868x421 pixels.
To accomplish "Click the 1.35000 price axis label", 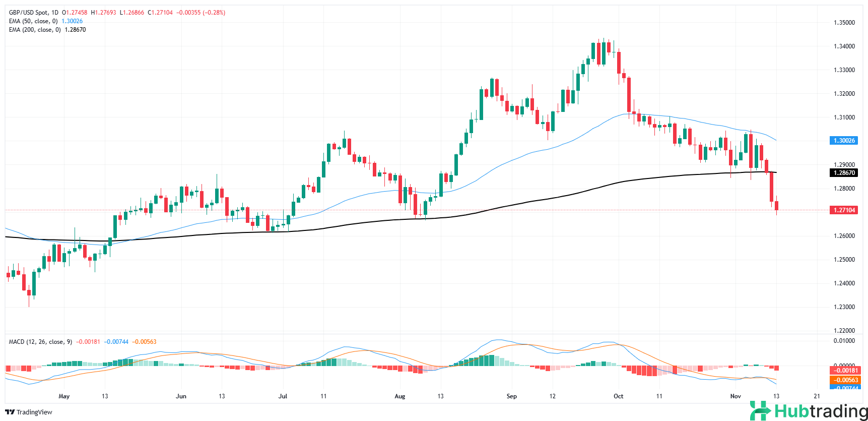I will tap(844, 23).
